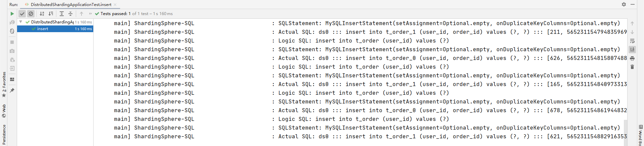Toggle Show Ignored tests filter
Screen dimensions: 644x146
(x=31, y=14)
